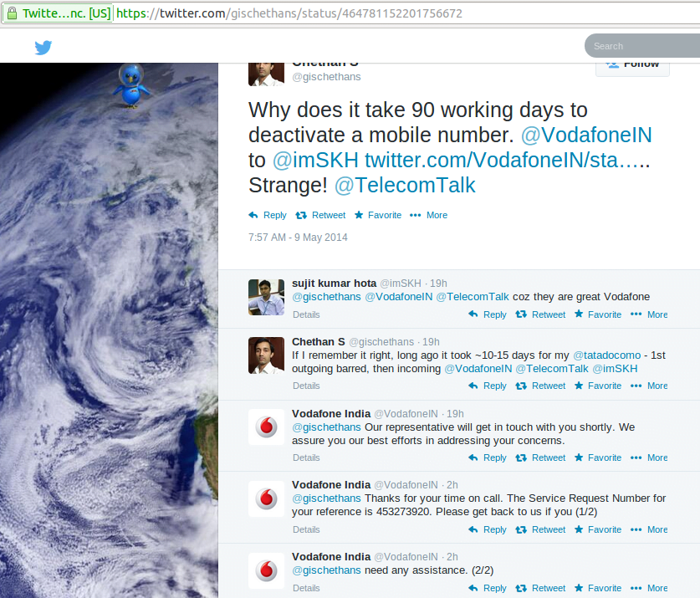700x598 pixels.
Task: Favorite Chethan S's tatadocomo tweet
Action: pyautogui.click(x=598, y=386)
